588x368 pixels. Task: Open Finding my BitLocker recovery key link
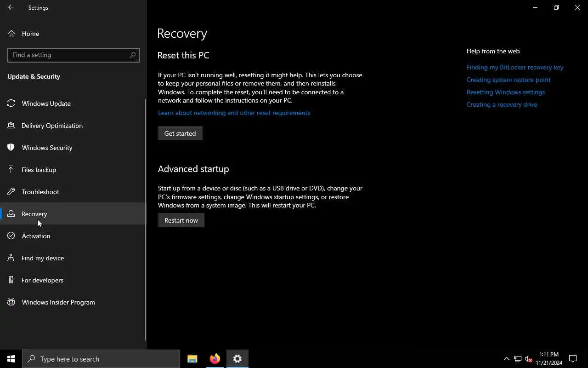(515, 67)
